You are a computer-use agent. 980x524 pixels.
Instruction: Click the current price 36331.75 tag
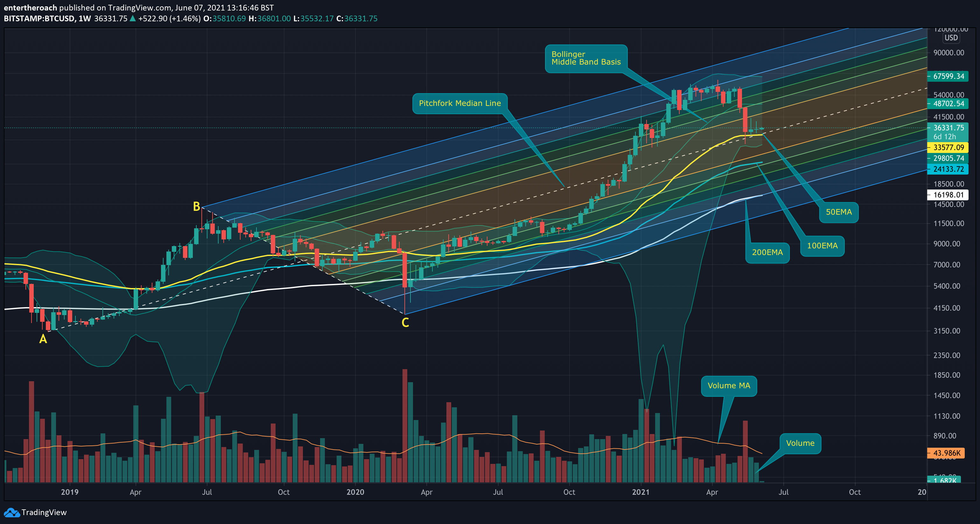point(948,128)
